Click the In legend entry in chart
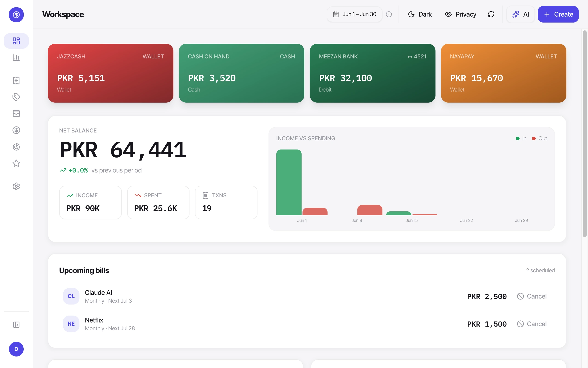This screenshot has width=588, height=368. click(521, 138)
